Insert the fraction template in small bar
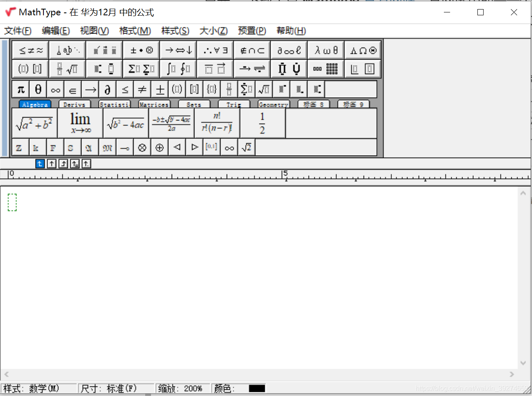This screenshot has height=396, width=532. pos(229,89)
